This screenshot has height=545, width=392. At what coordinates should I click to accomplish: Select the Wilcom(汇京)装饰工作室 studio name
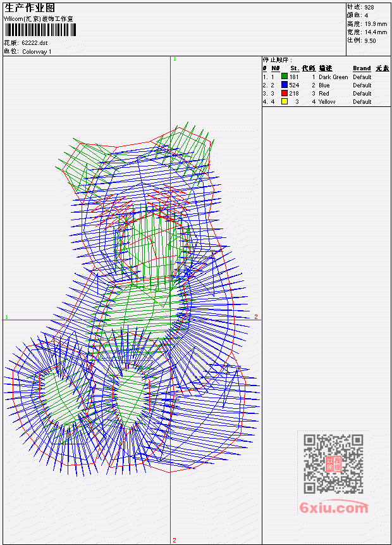coord(38,19)
